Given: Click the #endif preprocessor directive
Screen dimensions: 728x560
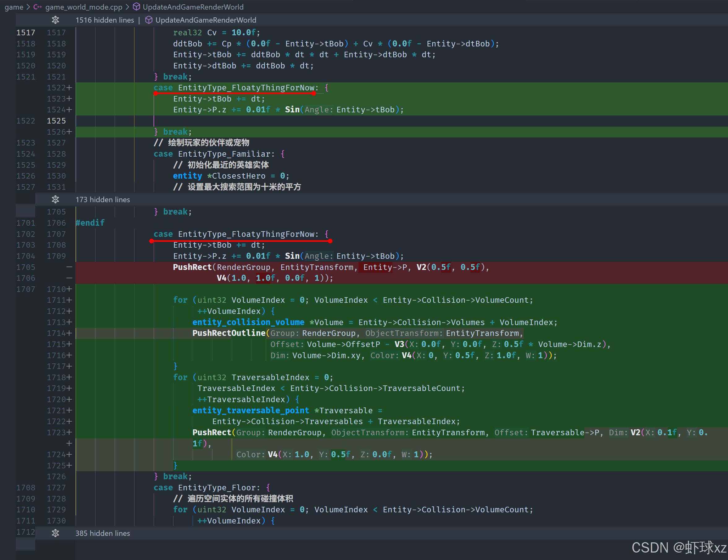Looking at the screenshot, I should [x=90, y=223].
